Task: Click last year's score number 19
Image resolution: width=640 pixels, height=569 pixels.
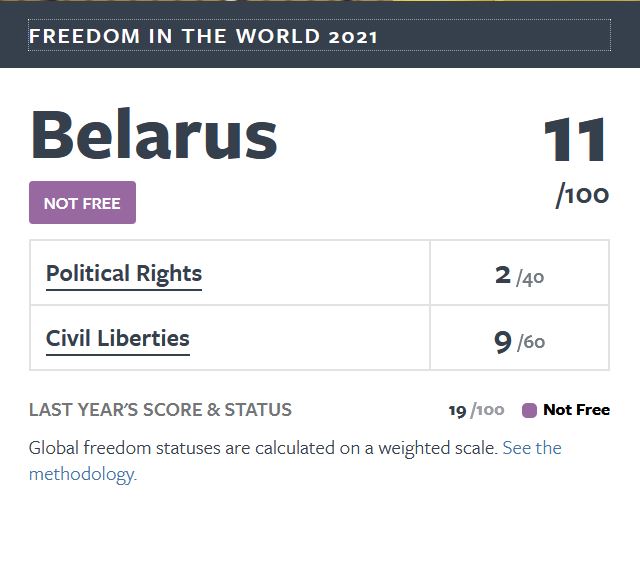Action: point(457,410)
